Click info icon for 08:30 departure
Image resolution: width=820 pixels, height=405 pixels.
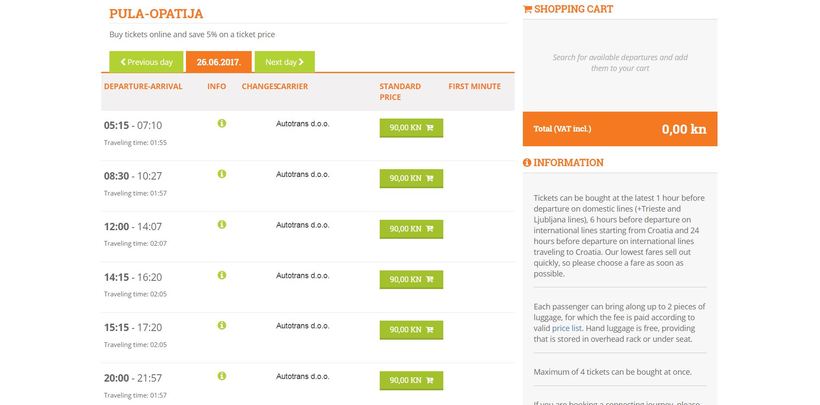point(222,174)
